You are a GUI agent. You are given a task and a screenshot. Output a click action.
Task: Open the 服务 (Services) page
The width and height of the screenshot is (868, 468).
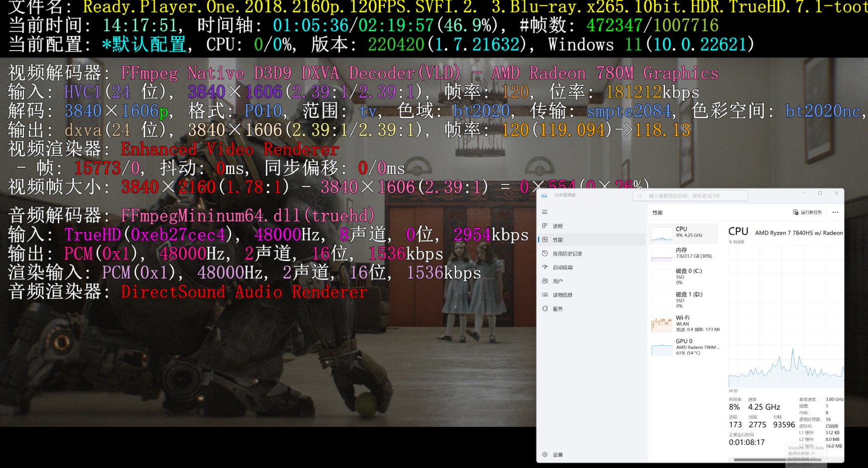[558, 309]
